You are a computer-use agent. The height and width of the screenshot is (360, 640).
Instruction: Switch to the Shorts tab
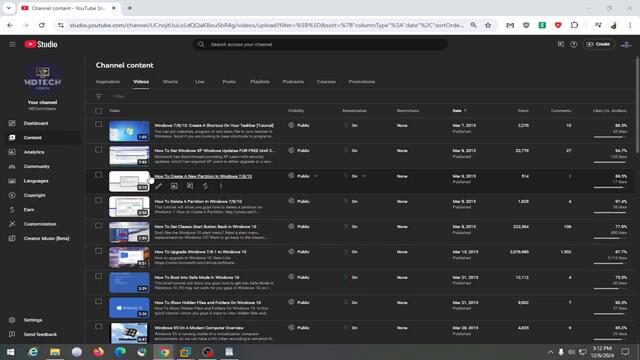170,82
